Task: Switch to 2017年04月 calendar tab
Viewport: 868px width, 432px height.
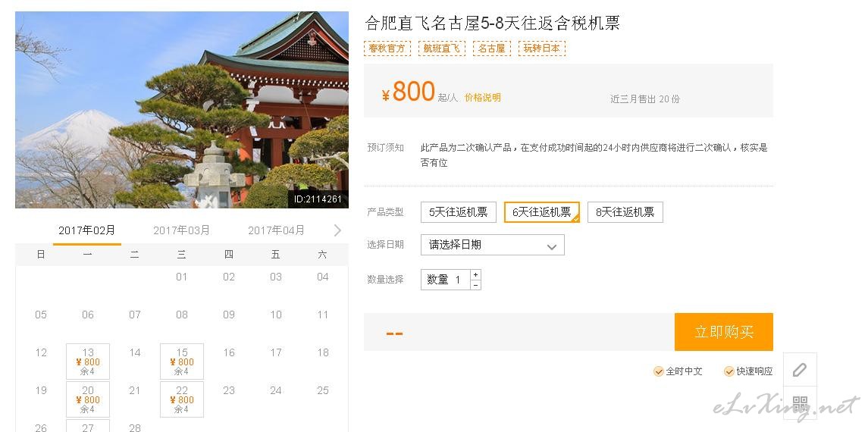Action: point(276,230)
